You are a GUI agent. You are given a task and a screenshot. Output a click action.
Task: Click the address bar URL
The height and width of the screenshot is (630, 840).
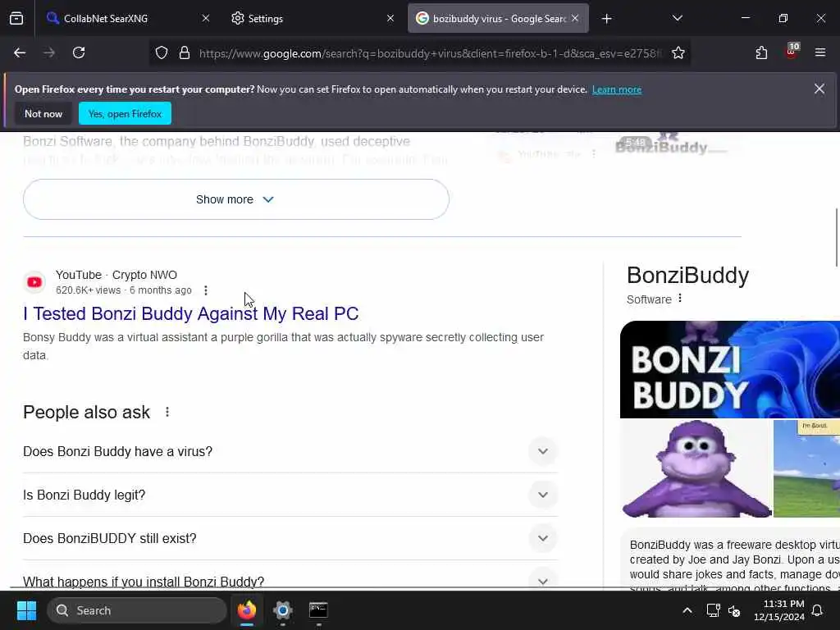tap(430, 53)
